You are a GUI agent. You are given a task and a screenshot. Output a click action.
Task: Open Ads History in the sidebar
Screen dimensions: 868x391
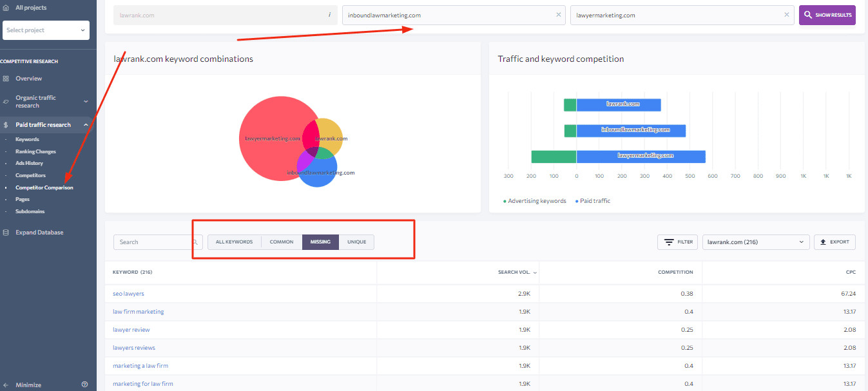click(x=29, y=164)
